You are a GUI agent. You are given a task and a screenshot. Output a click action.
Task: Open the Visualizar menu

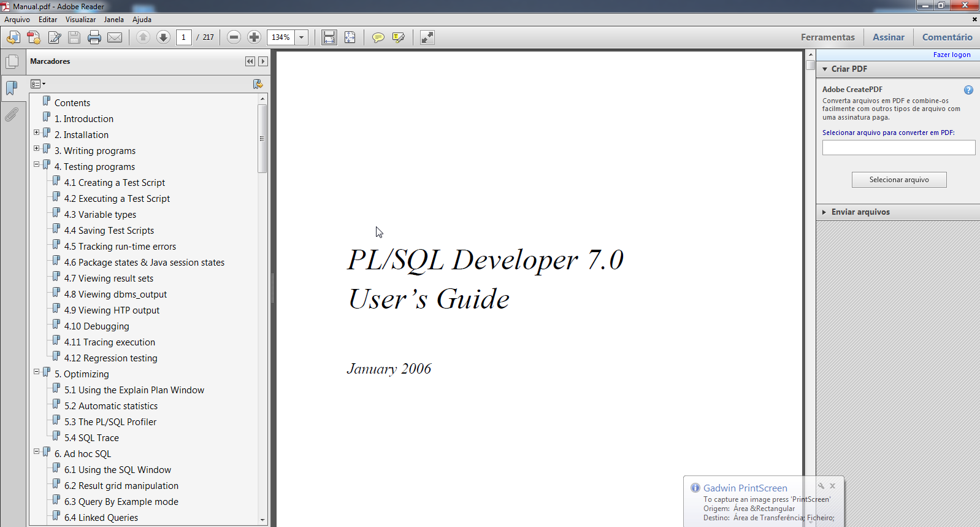tap(80, 20)
